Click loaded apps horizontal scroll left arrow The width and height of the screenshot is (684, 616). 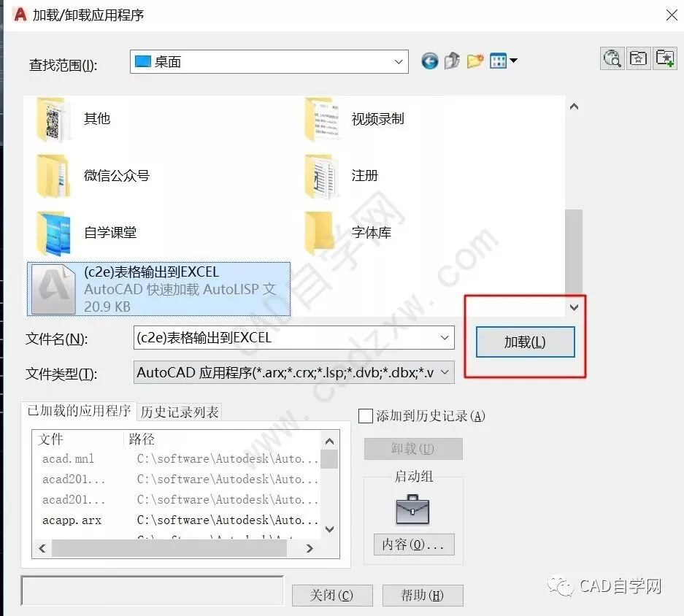pos(42,548)
